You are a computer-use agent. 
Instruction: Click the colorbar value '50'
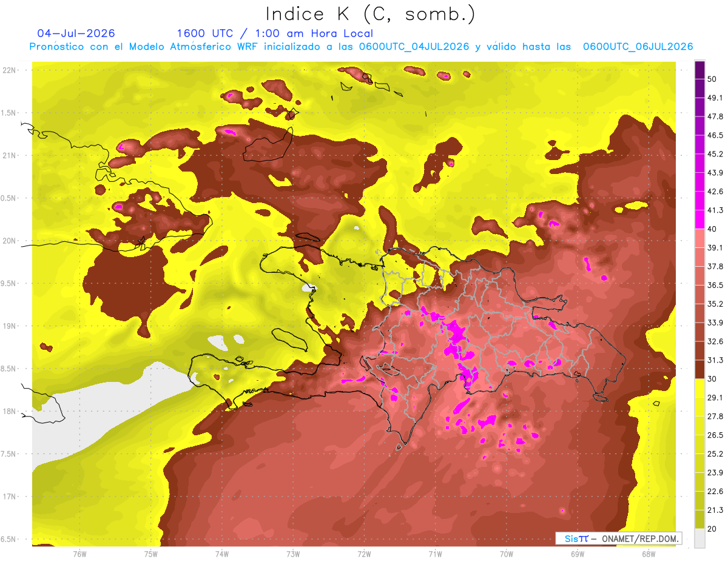pyautogui.click(x=713, y=79)
